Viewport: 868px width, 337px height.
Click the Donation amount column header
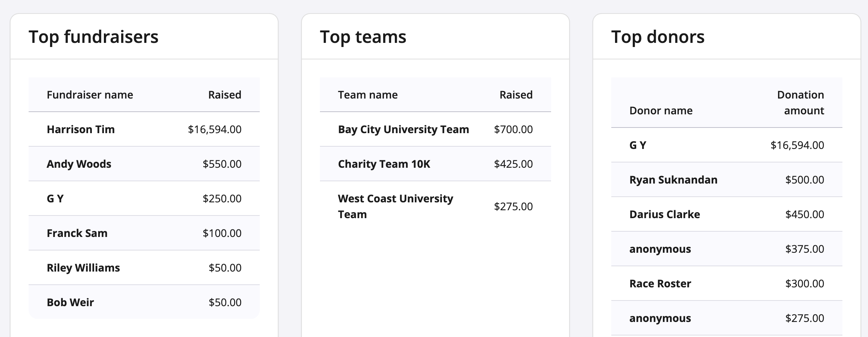pyautogui.click(x=800, y=103)
